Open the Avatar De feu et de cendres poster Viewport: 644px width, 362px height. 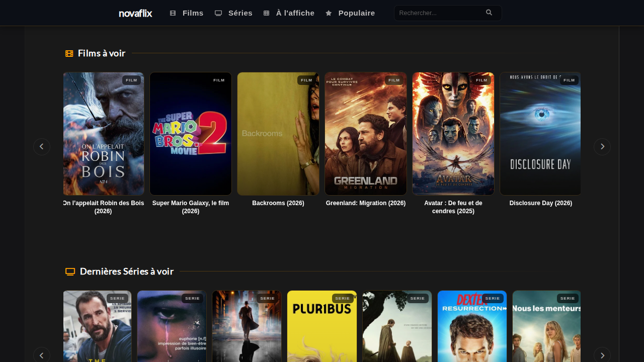(453, 134)
